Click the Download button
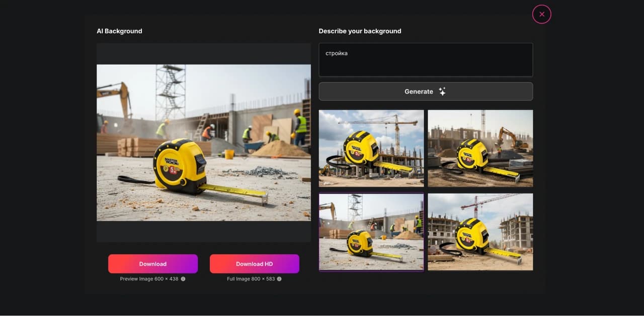 click(153, 264)
